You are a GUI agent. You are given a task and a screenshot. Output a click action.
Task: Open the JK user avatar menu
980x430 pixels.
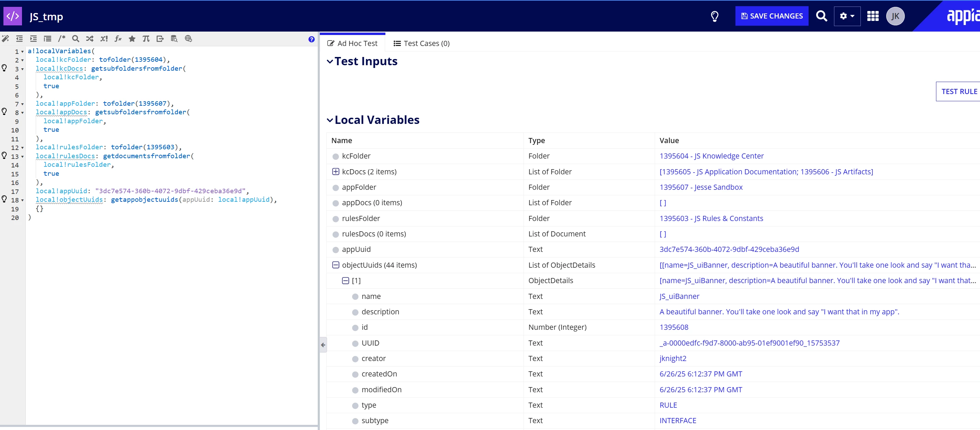click(x=895, y=16)
